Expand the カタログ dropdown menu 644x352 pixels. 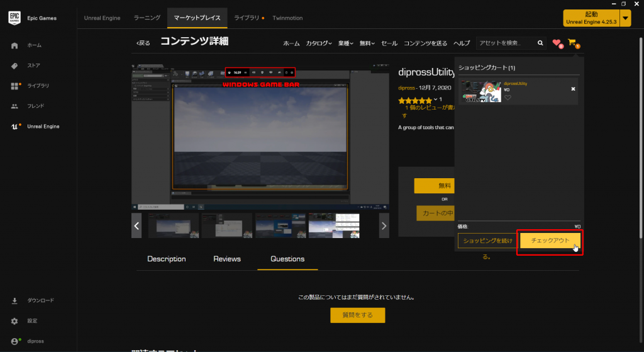[x=319, y=43]
